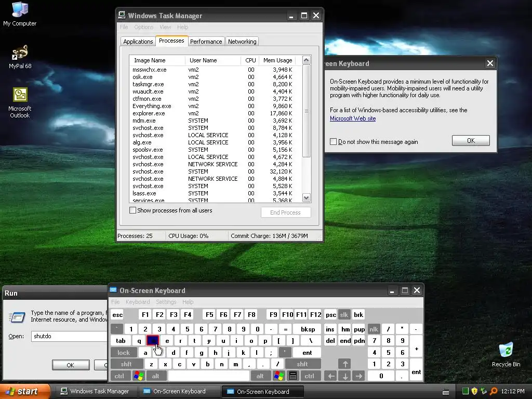The width and height of the screenshot is (532, 399).
Task: Open Task Manager File menu
Action: 124,27
